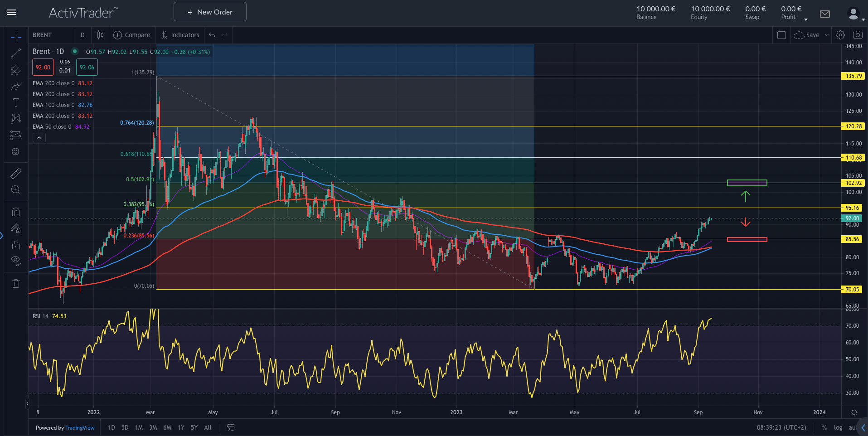Click the New Order button
868x436 pixels.
209,11
